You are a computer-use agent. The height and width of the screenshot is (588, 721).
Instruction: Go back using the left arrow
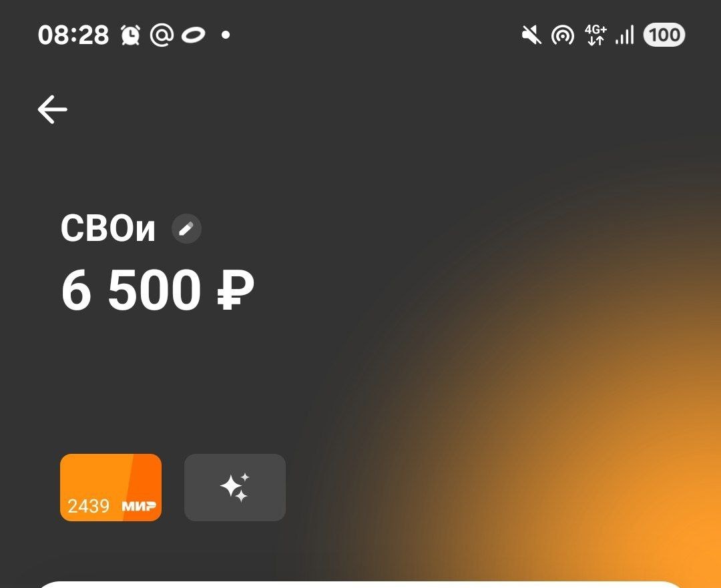(x=53, y=109)
